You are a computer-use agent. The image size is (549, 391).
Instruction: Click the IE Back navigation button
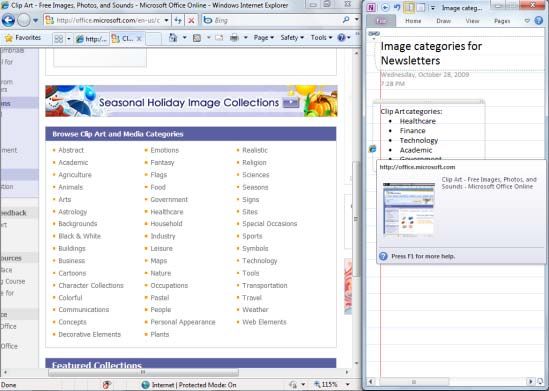click(8, 20)
